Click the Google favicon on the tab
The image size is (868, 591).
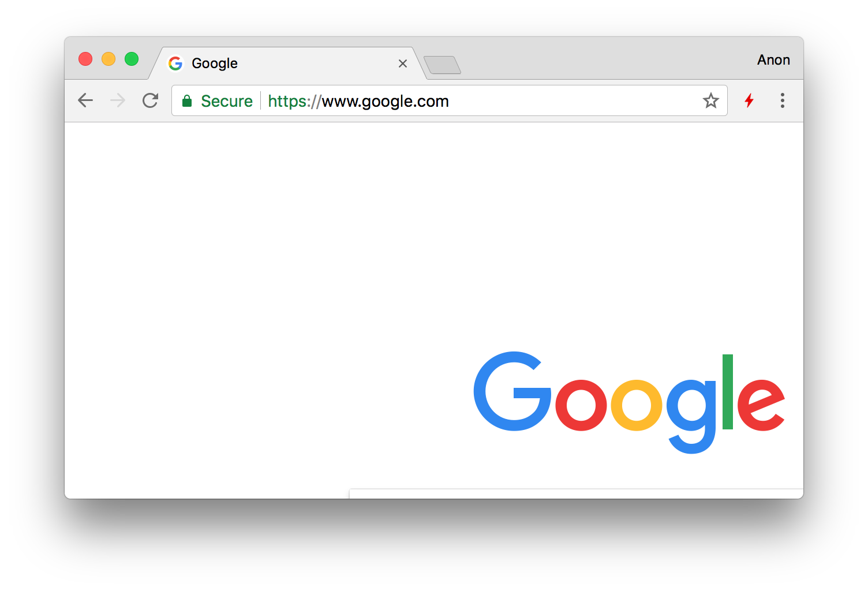[175, 63]
